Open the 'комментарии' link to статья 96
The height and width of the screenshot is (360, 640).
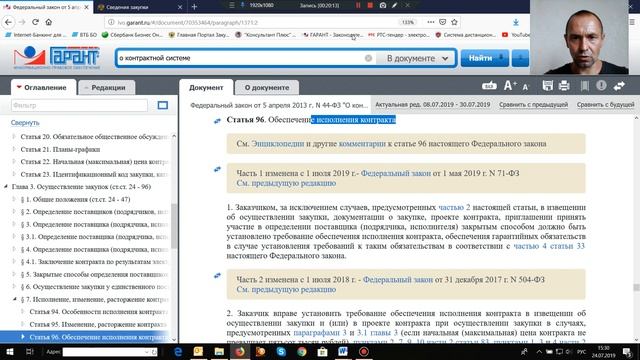pos(362,144)
